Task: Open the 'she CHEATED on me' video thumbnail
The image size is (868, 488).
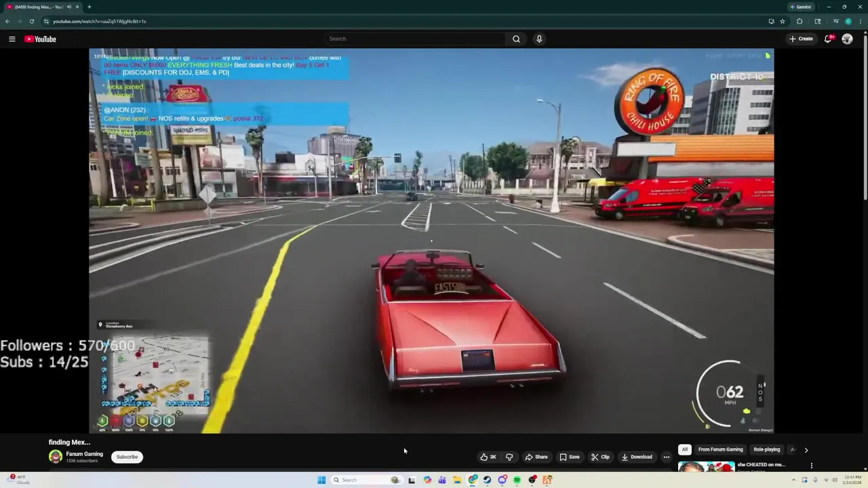Action: (706, 466)
